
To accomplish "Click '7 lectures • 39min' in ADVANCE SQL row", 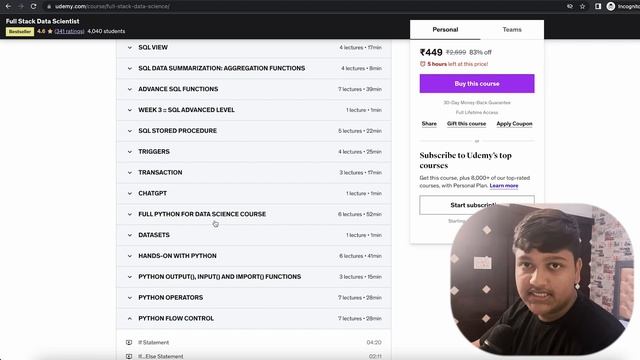I will [360, 89].
